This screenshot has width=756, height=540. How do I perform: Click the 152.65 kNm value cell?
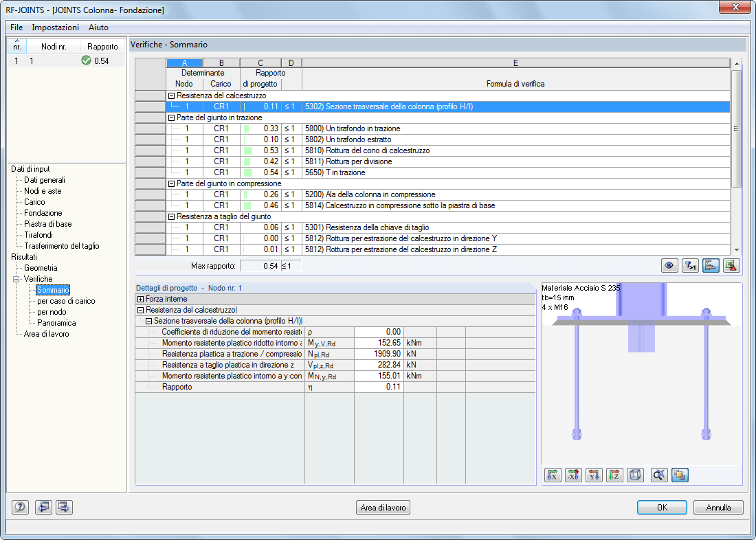coord(379,344)
